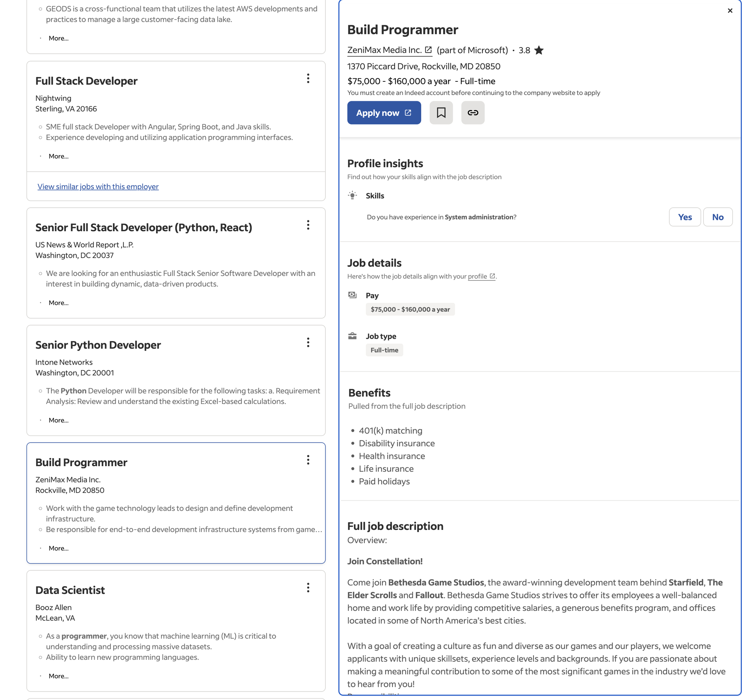Answer Yes to System administration experience
754x700 pixels.
(684, 217)
